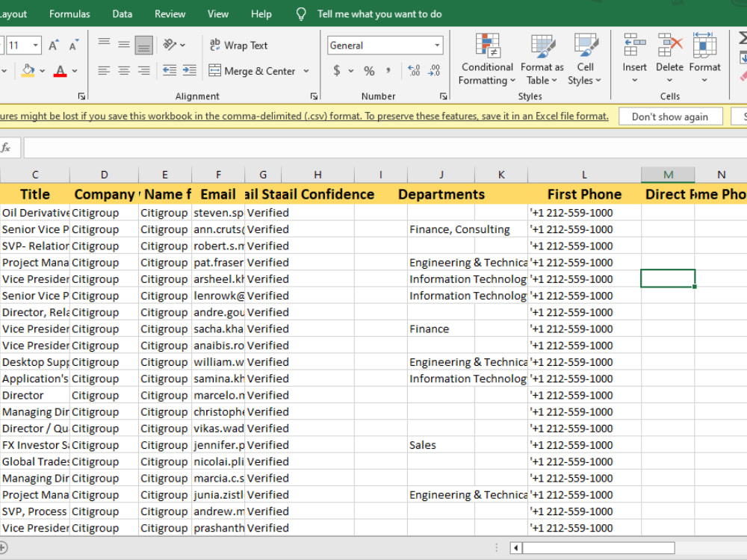747x560 pixels.
Task: Open the Formulas tab
Action: coord(69,13)
